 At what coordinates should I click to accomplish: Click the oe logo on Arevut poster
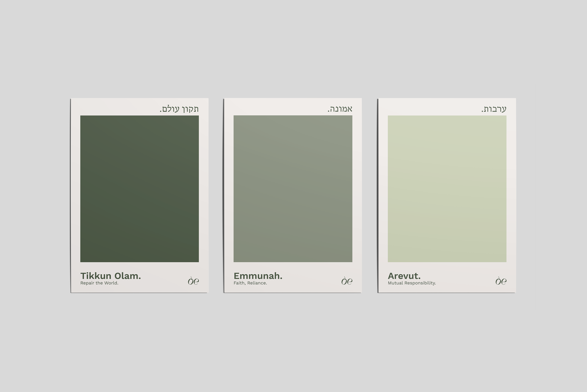pyautogui.click(x=501, y=281)
